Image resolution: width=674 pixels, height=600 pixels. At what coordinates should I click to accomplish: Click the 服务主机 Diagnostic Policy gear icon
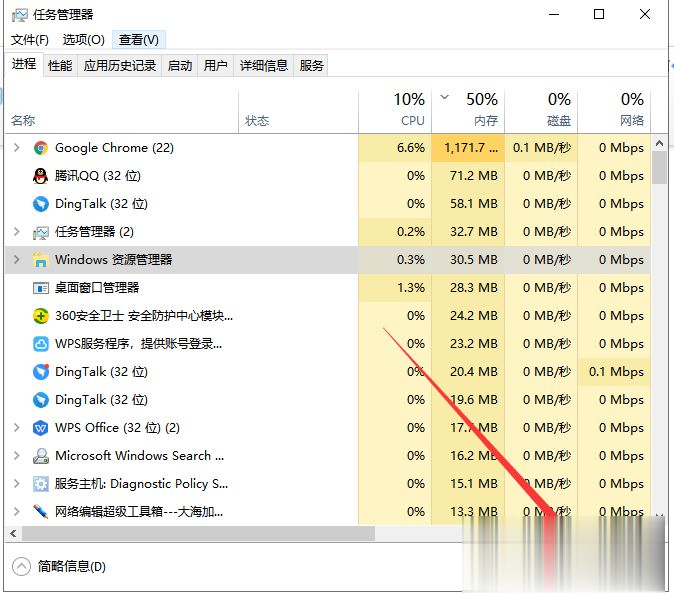41,484
